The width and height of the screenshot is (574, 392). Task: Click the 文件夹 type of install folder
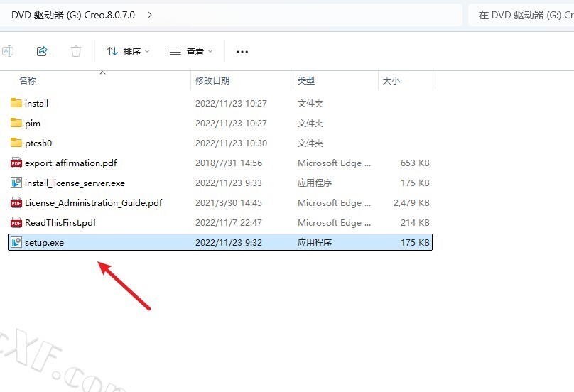[310, 104]
